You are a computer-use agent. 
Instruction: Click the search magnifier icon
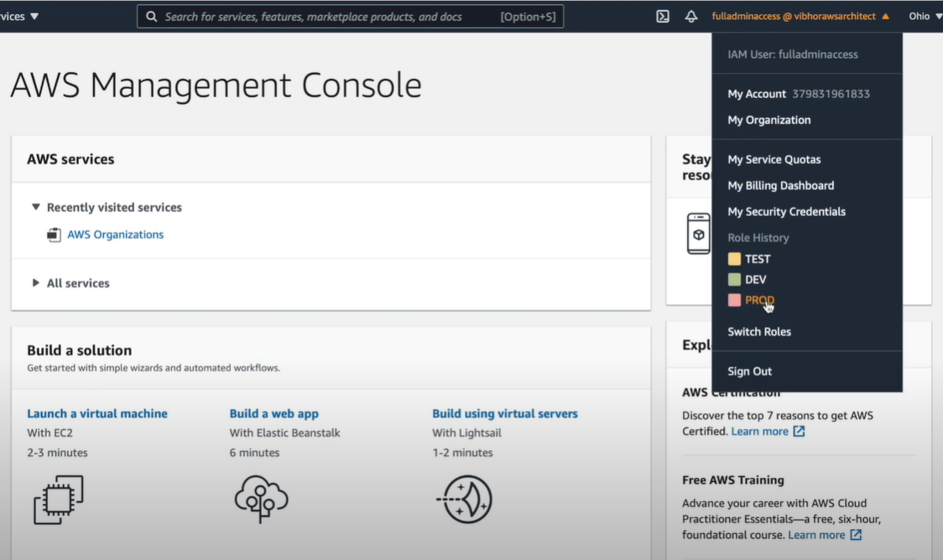click(152, 16)
